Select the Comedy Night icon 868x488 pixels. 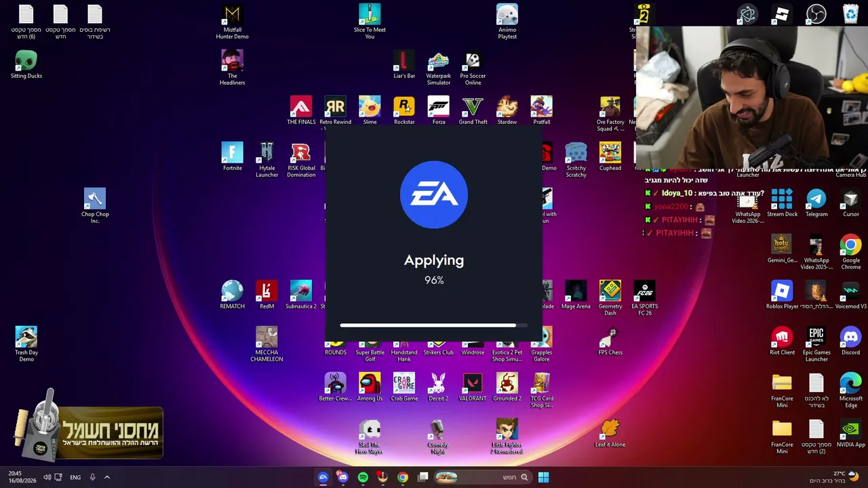tap(438, 436)
